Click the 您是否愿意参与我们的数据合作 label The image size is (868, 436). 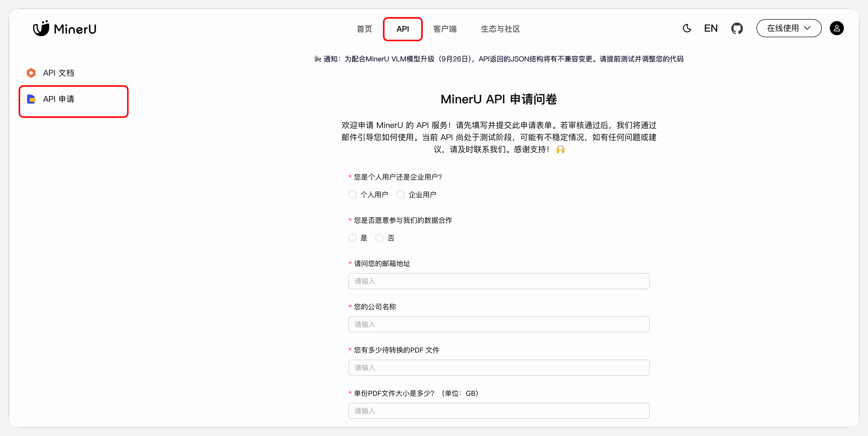403,220
